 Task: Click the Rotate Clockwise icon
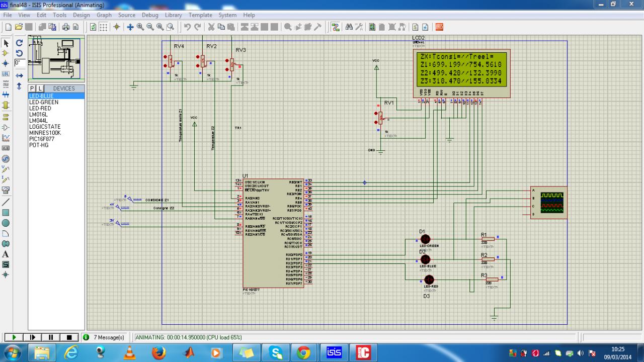[19, 43]
